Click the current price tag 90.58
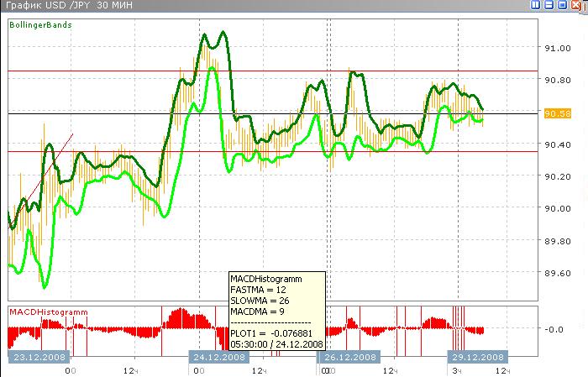Screen dimensions: 588x377 pos(558,113)
